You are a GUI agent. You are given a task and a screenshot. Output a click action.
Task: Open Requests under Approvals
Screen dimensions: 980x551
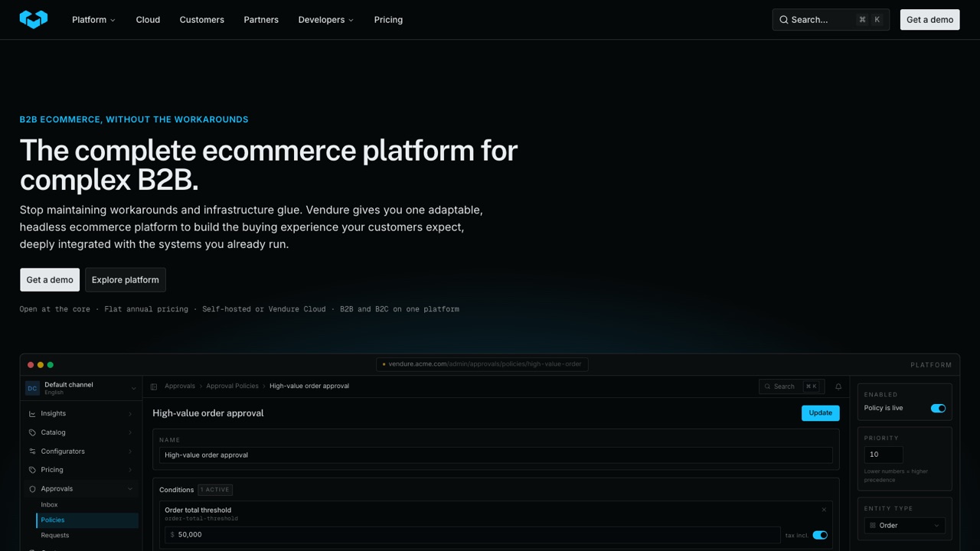55,536
